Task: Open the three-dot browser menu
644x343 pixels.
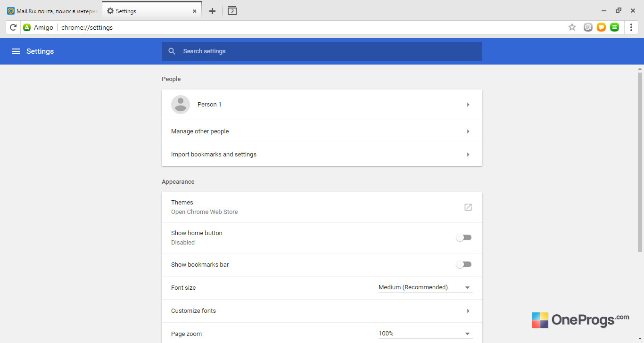Action: tap(631, 27)
